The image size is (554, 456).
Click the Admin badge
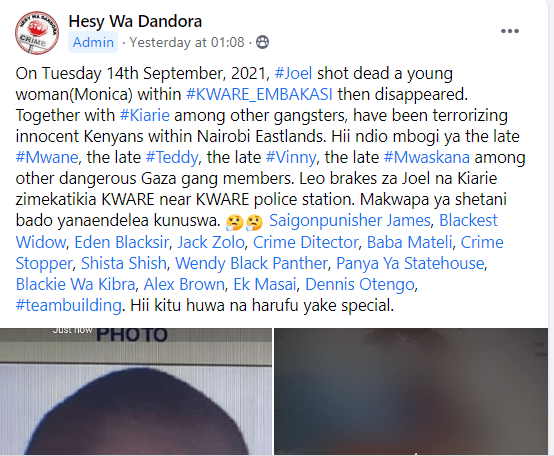click(x=93, y=42)
